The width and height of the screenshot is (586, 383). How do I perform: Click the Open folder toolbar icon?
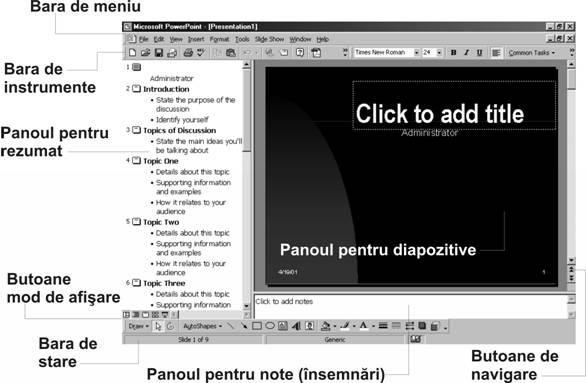point(145,53)
